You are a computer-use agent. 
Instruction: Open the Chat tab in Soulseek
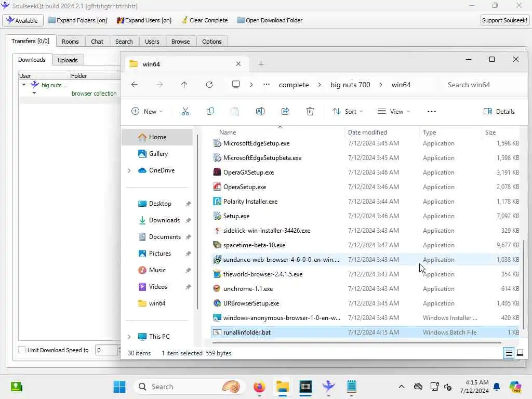coord(97,42)
